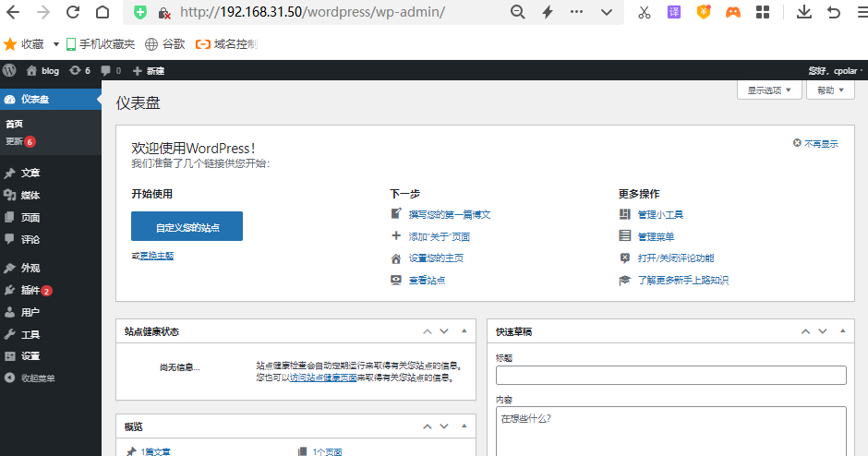Open the updates counter showing 6
Screen dimensions: 868x456
tap(79, 70)
